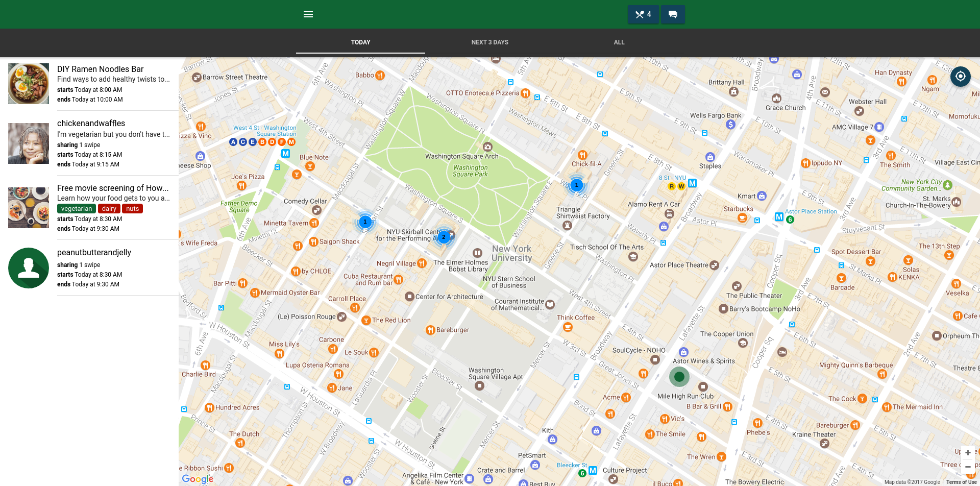Open the hamburger navigation menu
980x486 pixels.
(308, 14)
